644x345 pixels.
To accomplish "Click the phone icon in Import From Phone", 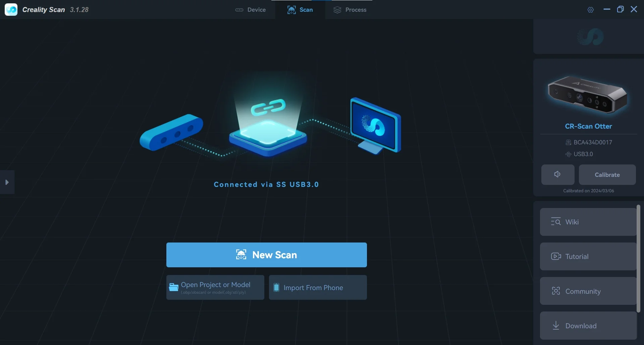I will [x=276, y=287].
